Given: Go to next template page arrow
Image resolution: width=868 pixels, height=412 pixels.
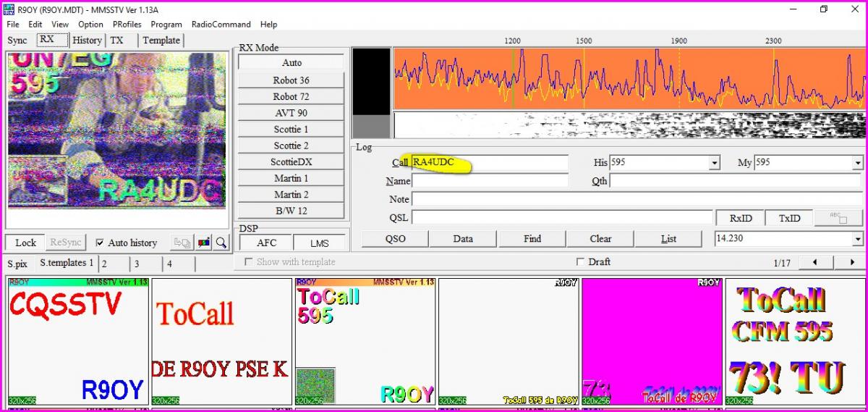Looking at the screenshot, I should (x=852, y=262).
